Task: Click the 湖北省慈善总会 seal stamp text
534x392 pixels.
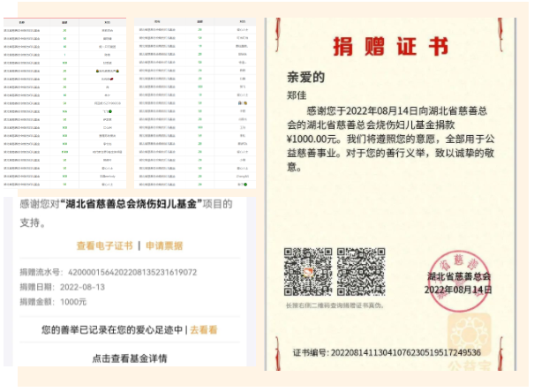Action: pyautogui.click(x=459, y=276)
